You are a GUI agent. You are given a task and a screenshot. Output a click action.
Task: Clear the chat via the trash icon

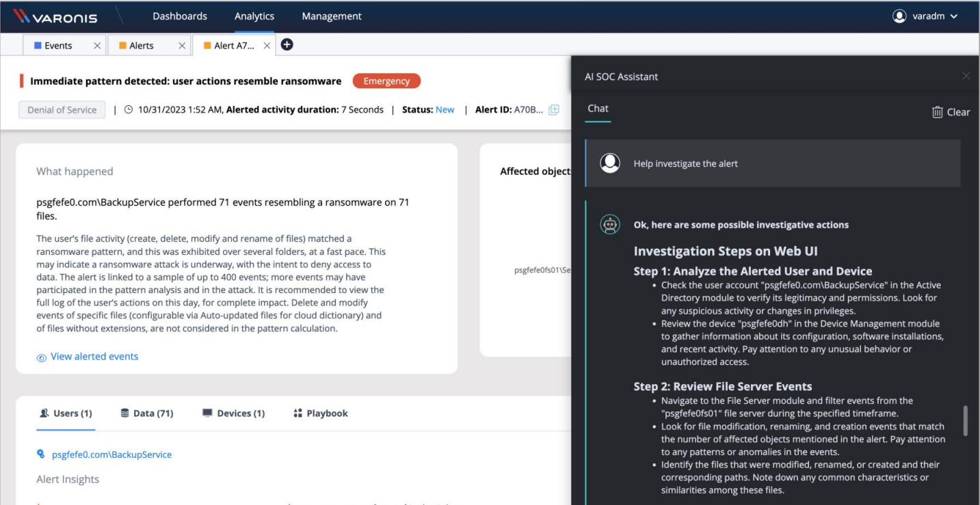pos(938,111)
